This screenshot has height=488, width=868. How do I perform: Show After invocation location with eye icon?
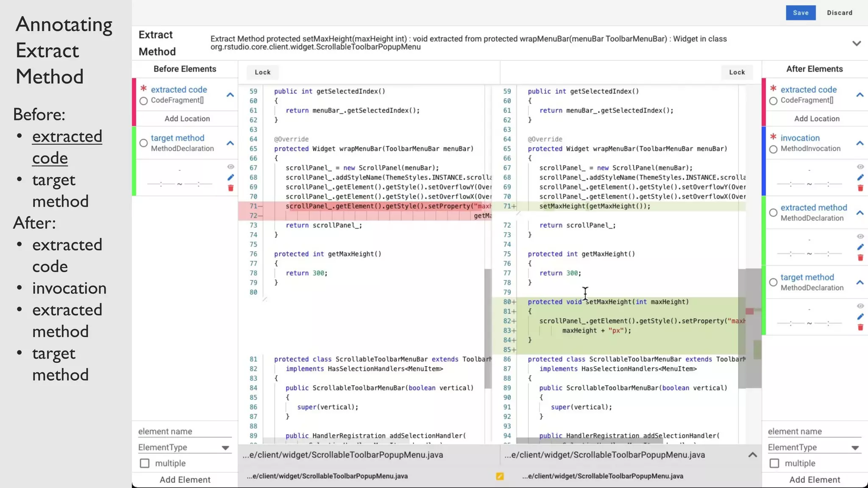(x=860, y=166)
